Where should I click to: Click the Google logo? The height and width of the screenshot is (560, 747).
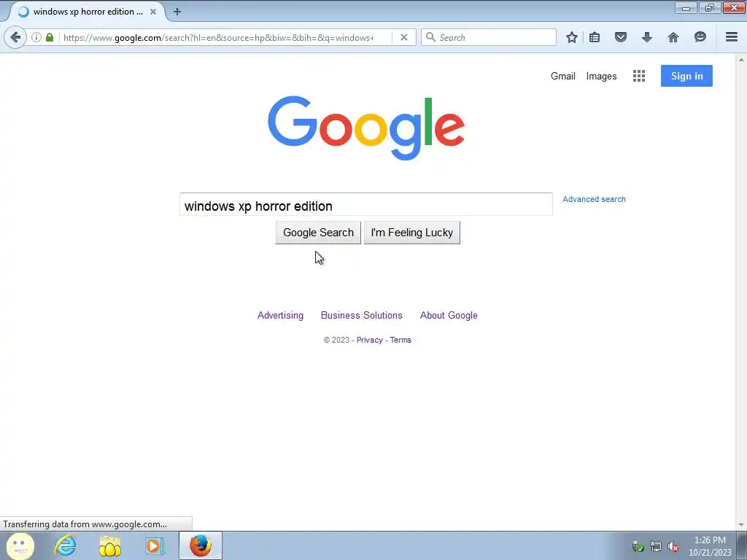coord(366,128)
